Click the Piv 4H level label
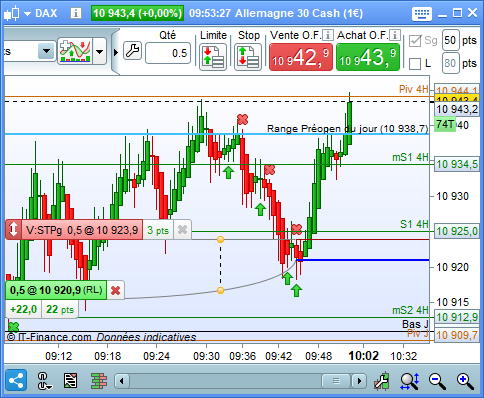 [x=413, y=89]
